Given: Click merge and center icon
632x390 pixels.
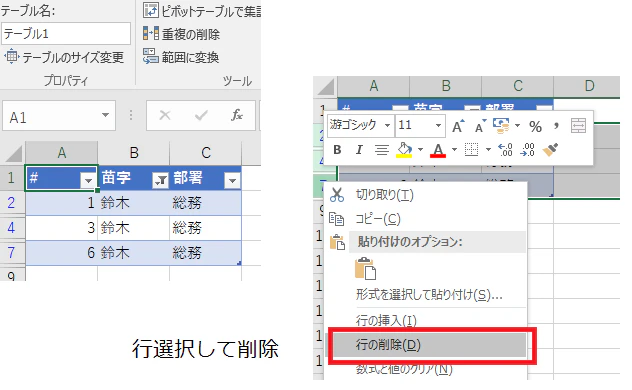Looking at the screenshot, I should [578, 126].
